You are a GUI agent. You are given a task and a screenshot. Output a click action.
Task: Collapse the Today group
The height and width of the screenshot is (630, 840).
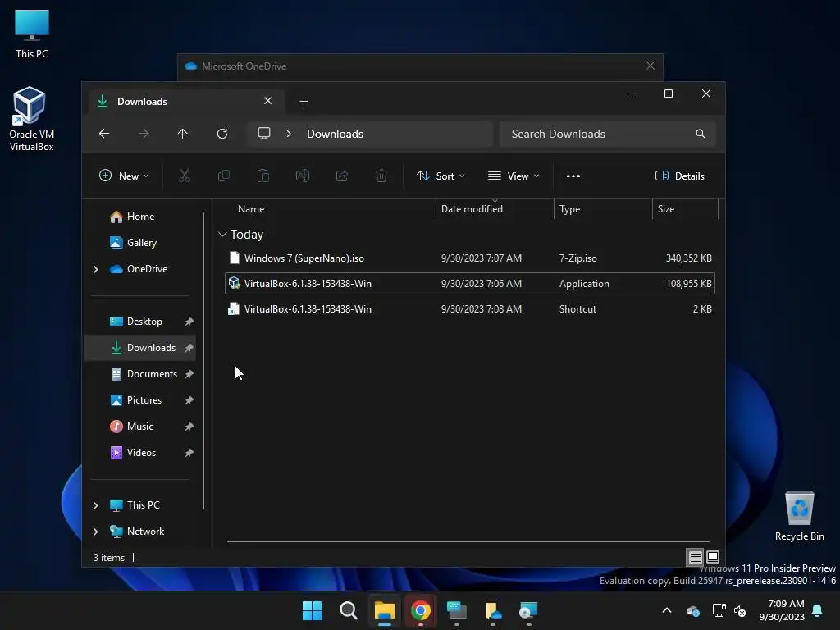click(x=222, y=235)
